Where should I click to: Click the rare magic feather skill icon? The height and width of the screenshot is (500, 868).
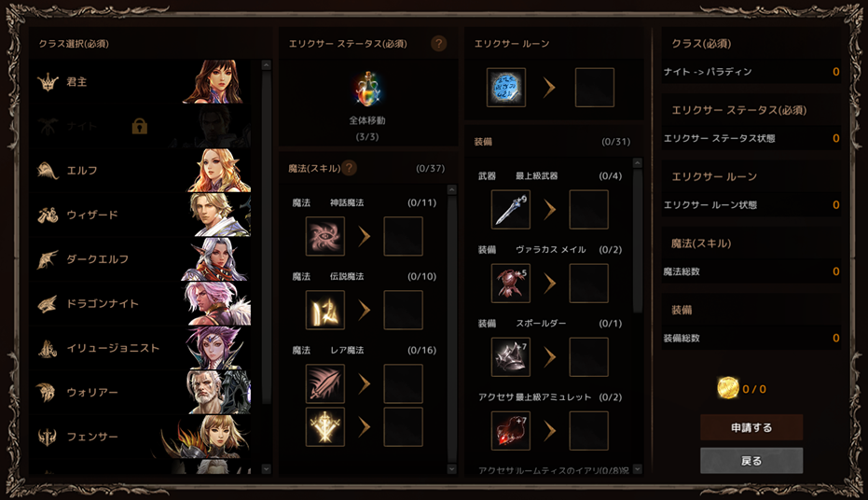[325, 383]
